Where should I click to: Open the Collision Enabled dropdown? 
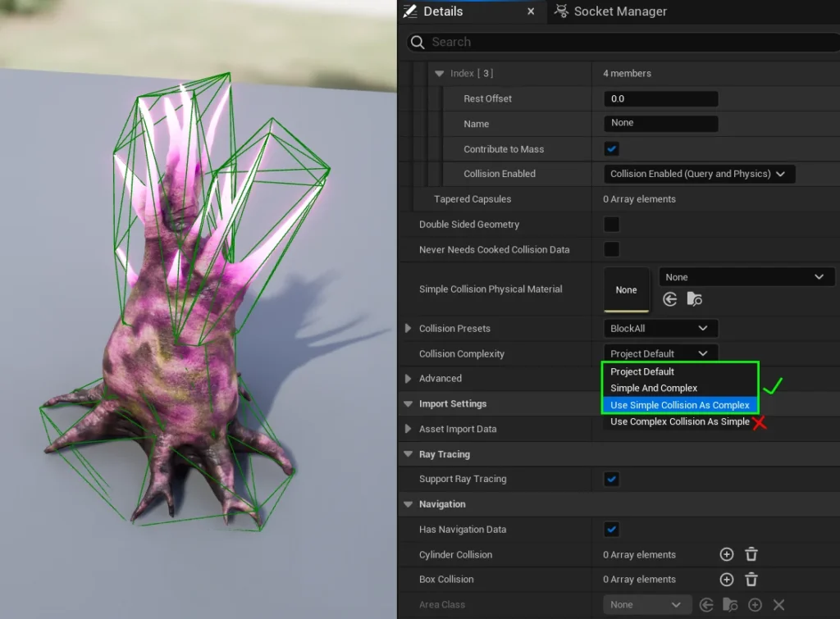coord(699,174)
